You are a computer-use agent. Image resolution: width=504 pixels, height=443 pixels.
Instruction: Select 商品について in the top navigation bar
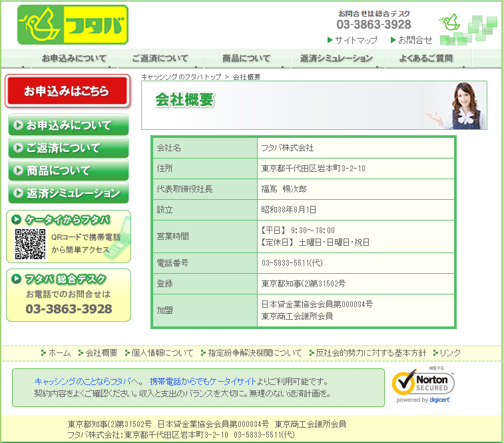(246, 58)
